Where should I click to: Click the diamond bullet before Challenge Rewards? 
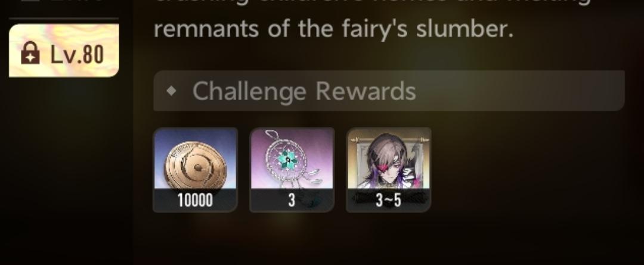(x=172, y=91)
